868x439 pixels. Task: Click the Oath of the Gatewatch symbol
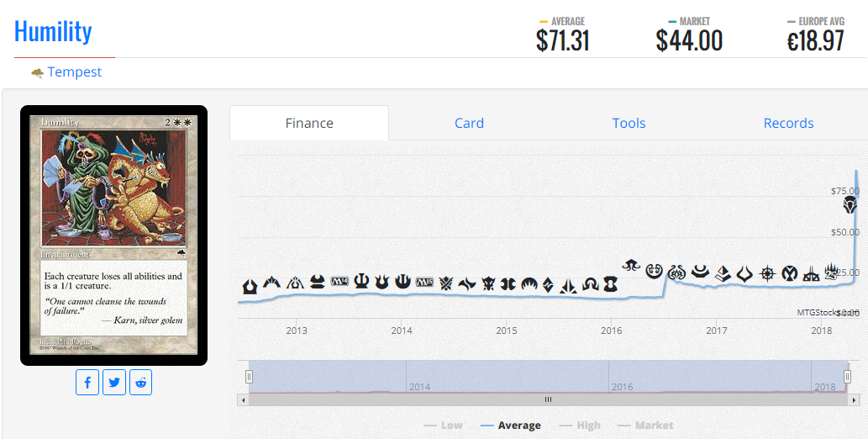point(569,286)
